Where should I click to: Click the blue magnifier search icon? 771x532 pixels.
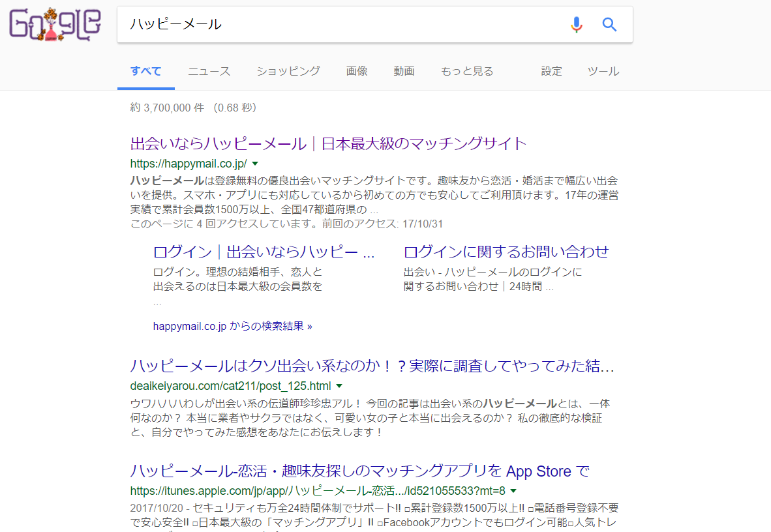[x=609, y=25]
